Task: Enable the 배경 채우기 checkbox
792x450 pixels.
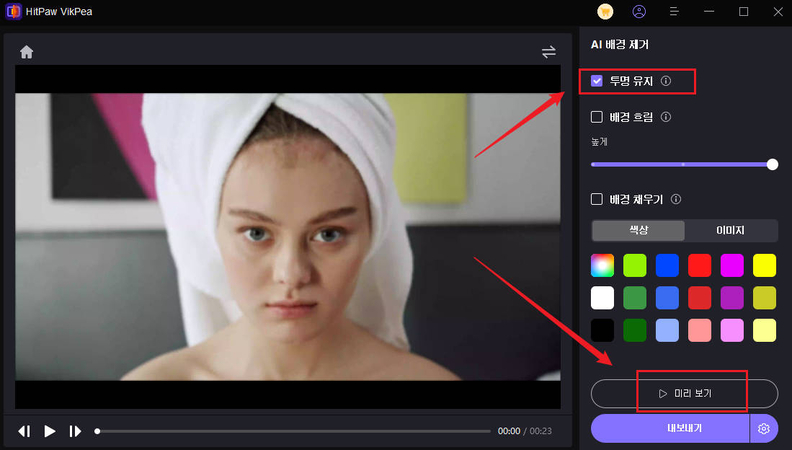Action: [x=597, y=199]
